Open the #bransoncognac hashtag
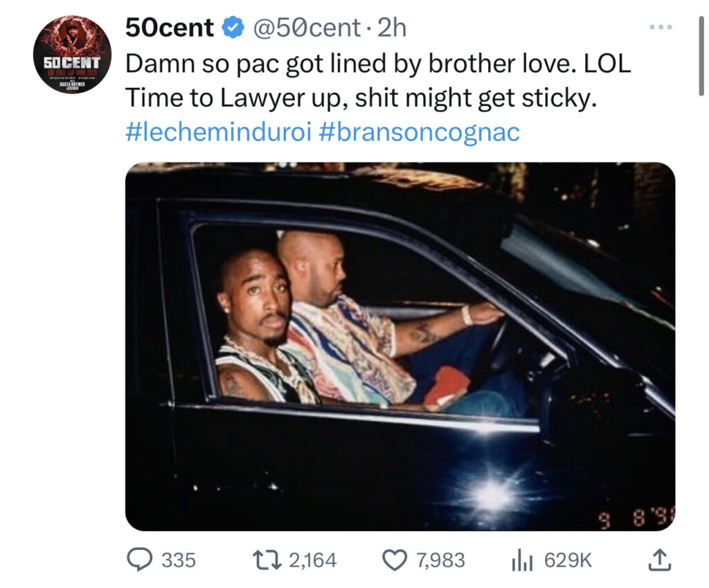Viewport: 709px width, 588px height. (419, 132)
